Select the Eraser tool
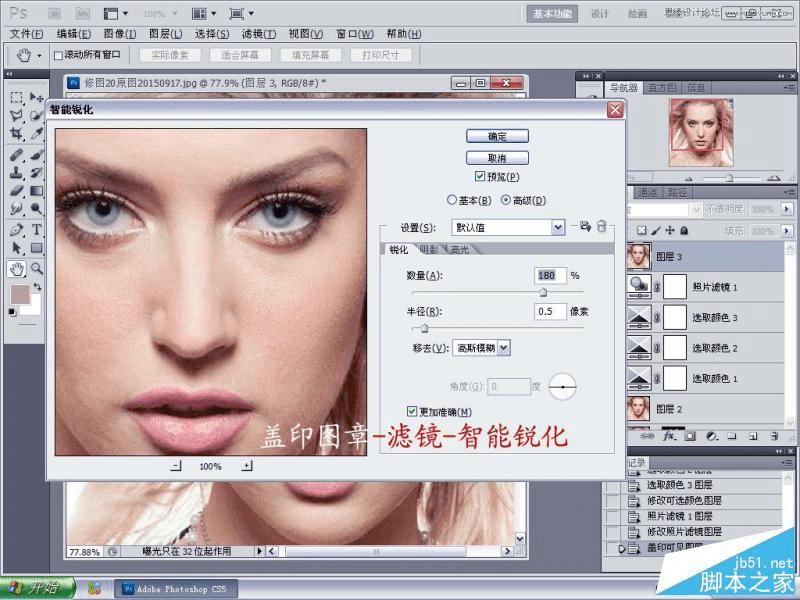800x600 pixels. click(x=16, y=191)
